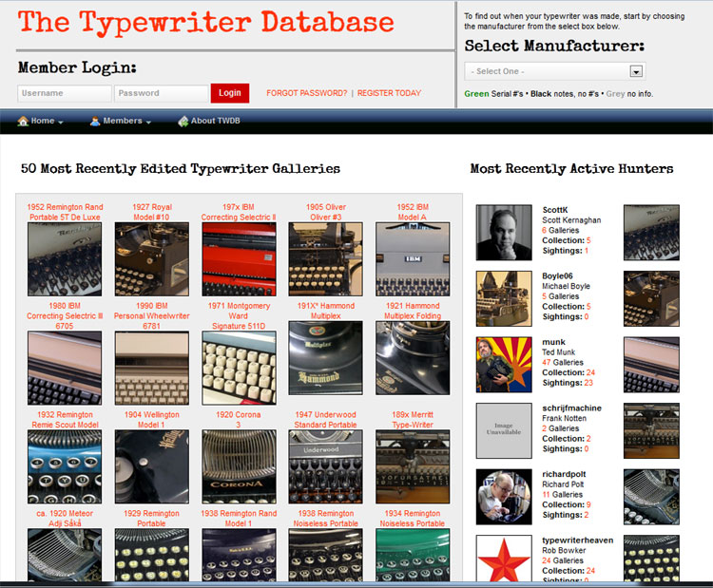Open About TWDB menu item
713x588 pixels.
216,122
